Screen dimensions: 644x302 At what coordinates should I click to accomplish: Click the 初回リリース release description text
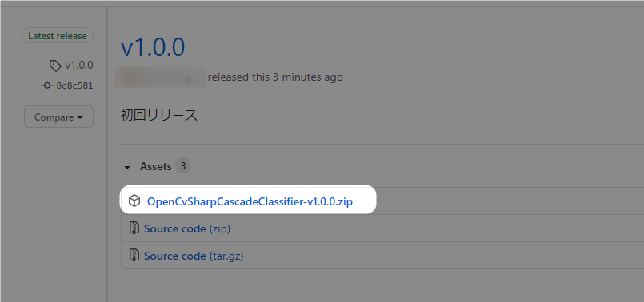coord(159,115)
